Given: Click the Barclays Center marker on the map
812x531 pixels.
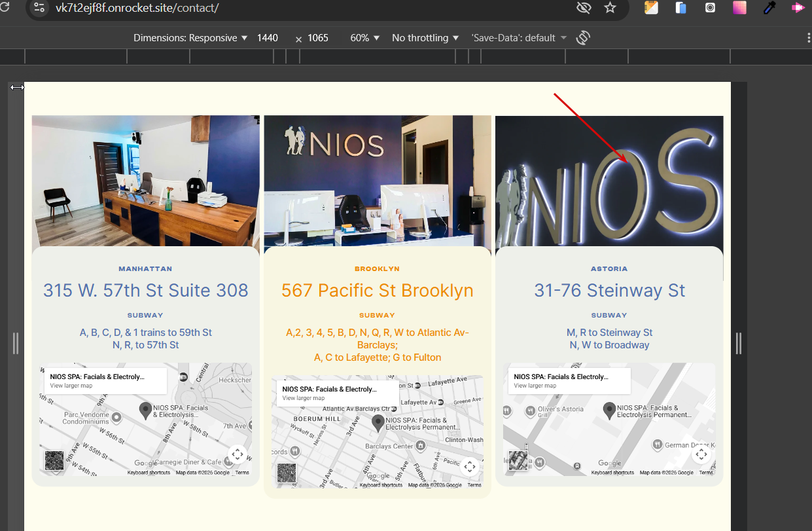Looking at the screenshot, I should (x=420, y=446).
